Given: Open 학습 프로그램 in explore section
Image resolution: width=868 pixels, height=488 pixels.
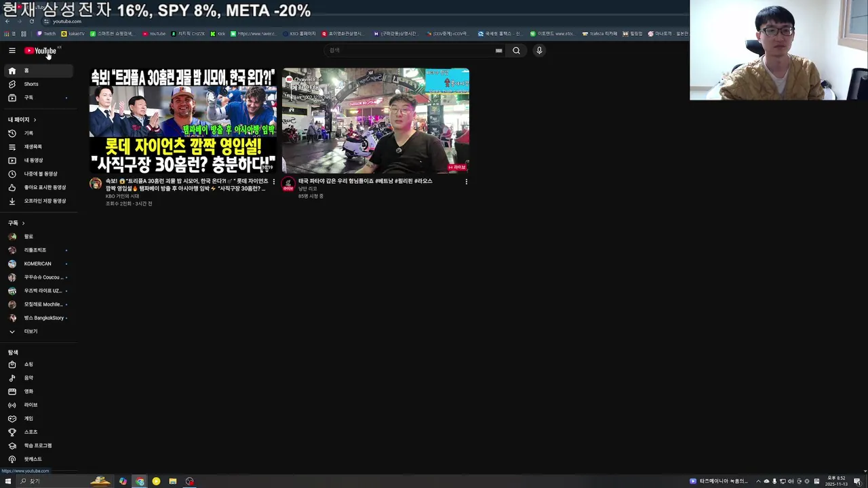Looking at the screenshot, I should [x=39, y=445].
